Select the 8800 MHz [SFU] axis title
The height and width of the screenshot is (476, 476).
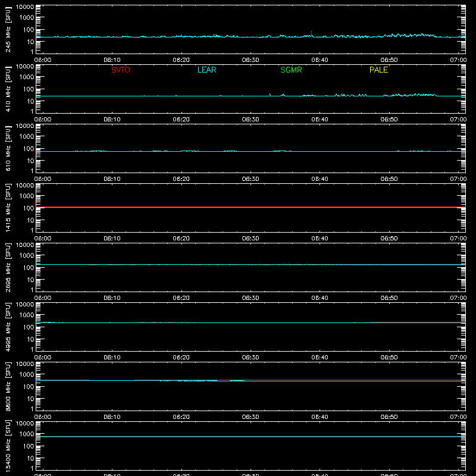(x=8, y=386)
